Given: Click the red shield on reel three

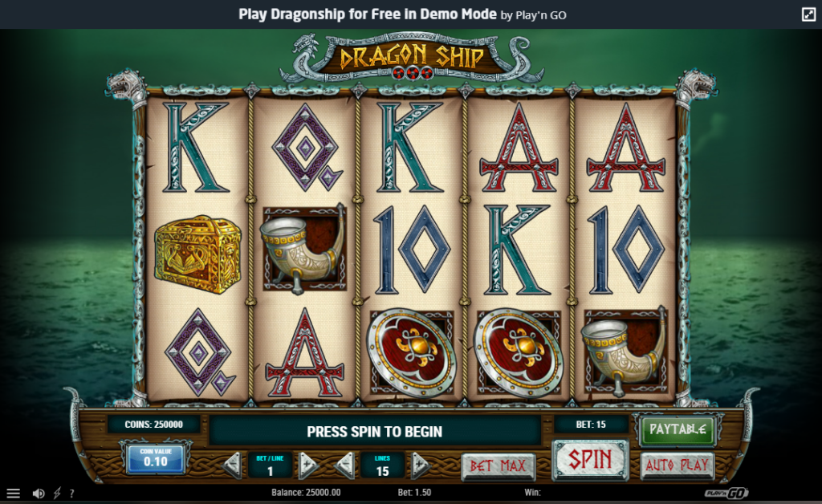Looking at the screenshot, I should tap(412, 352).
